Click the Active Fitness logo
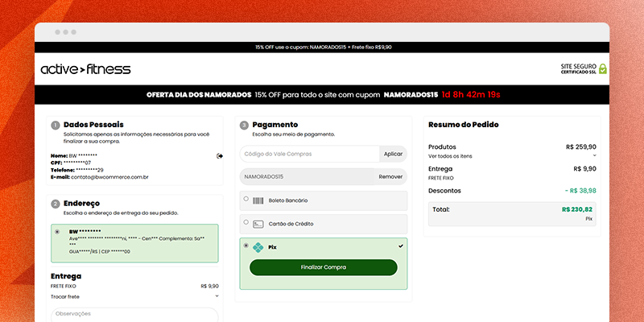The width and height of the screenshot is (644, 322). (x=85, y=69)
